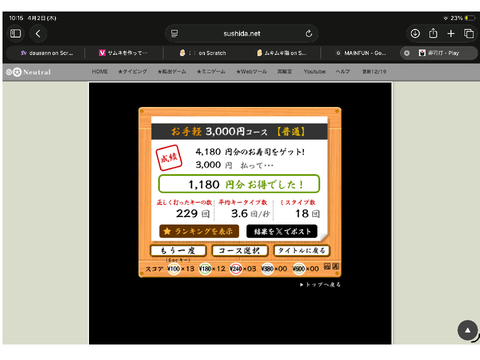Tap the round scroll-to-top arrow button
This screenshot has height=360, width=480.
pos(468,330)
